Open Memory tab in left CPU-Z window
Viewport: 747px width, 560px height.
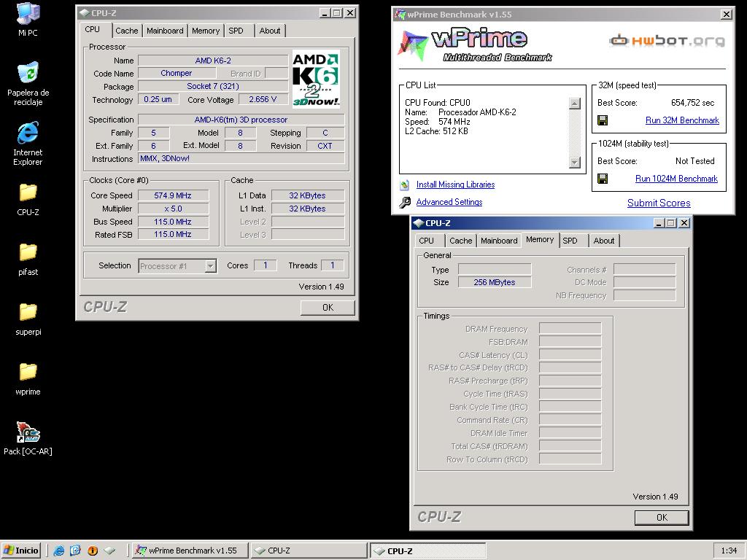tap(206, 31)
